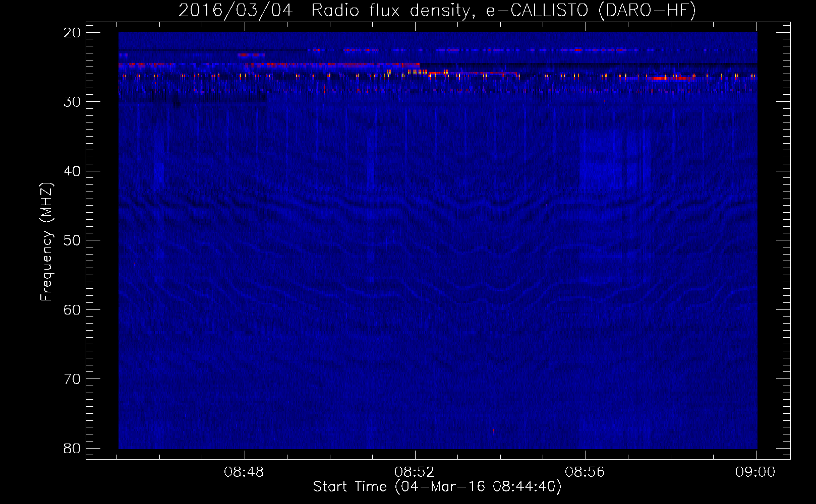Click the 08:52 time tick label
Screen dimensions: 816x504
coord(415,472)
